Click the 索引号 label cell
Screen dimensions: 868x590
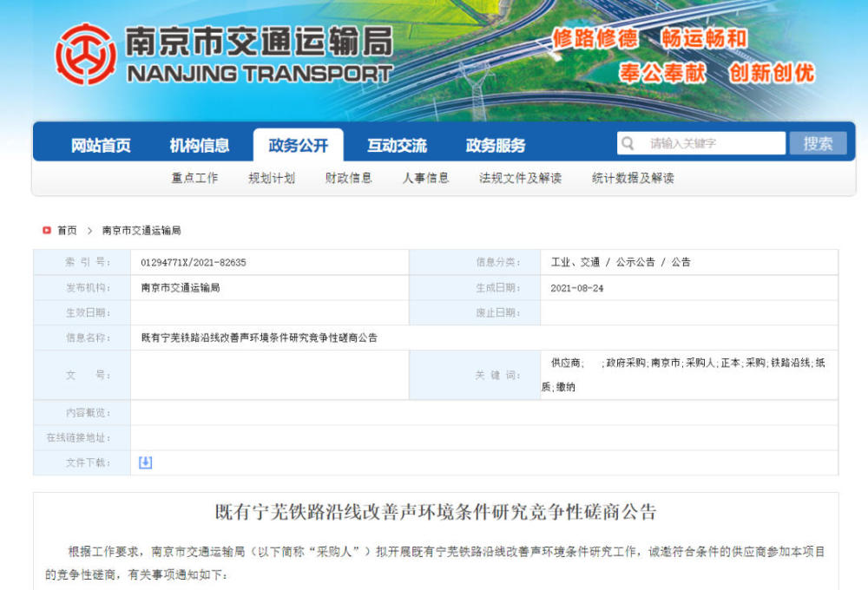[x=82, y=262]
